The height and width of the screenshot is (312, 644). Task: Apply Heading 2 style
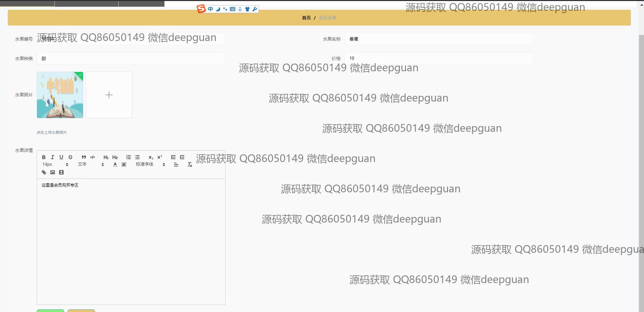pos(115,157)
